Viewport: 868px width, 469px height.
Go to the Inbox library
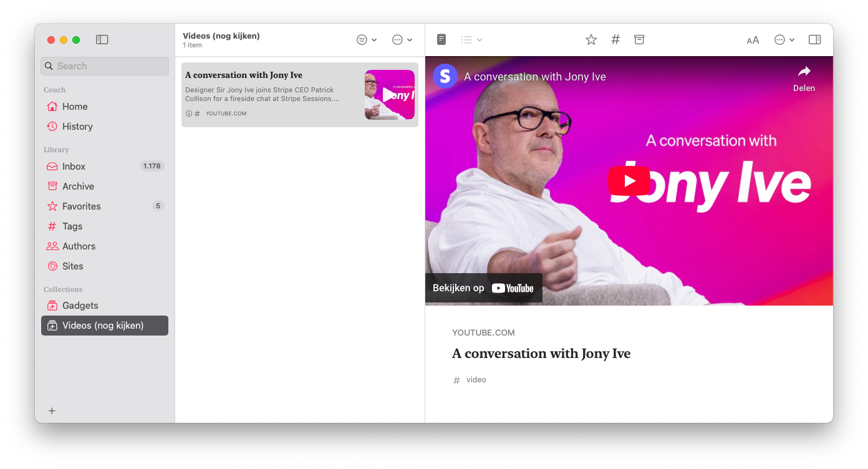(x=105, y=167)
